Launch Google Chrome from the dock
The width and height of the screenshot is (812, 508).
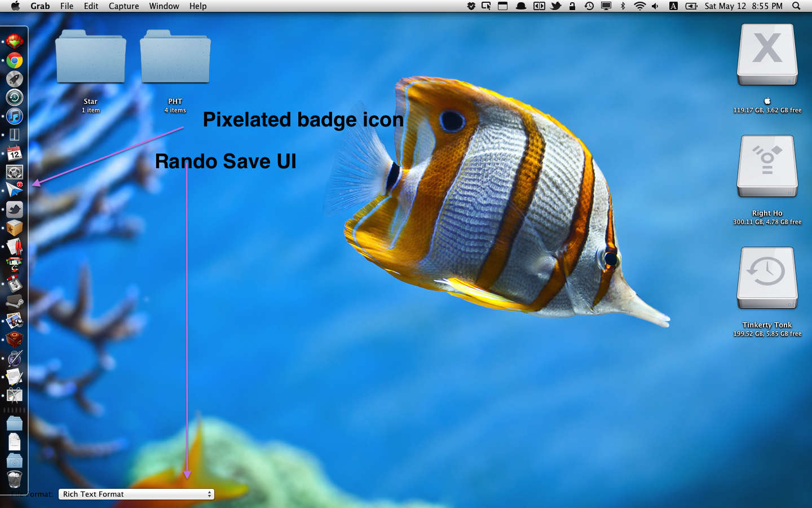tap(15, 60)
